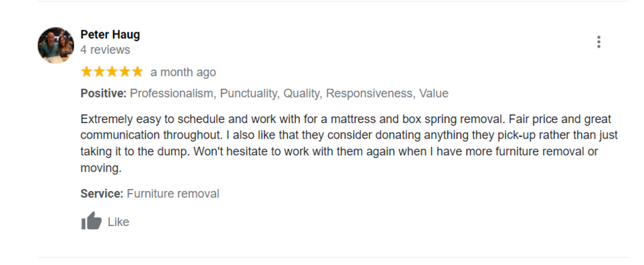644x265 pixels.
Task: View the reviewer's 4 reviews
Action: click(x=105, y=50)
